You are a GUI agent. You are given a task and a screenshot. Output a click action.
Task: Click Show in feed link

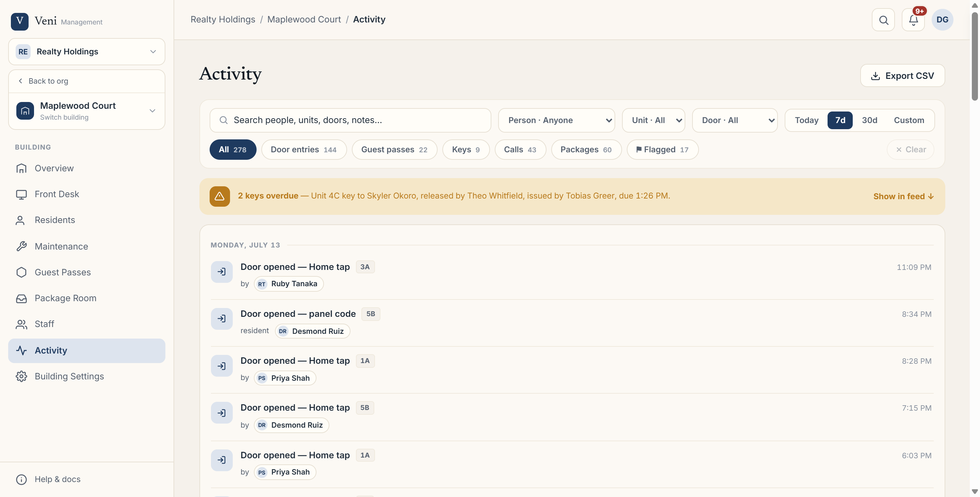[x=903, y=196]
